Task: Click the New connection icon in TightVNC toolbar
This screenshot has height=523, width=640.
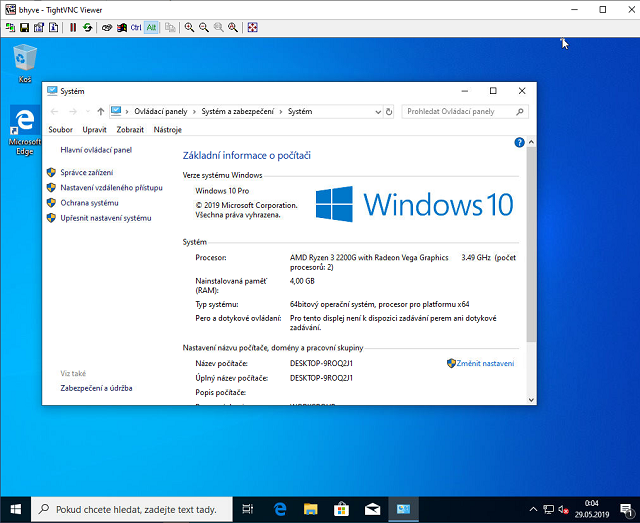Action: pos(10,28)
